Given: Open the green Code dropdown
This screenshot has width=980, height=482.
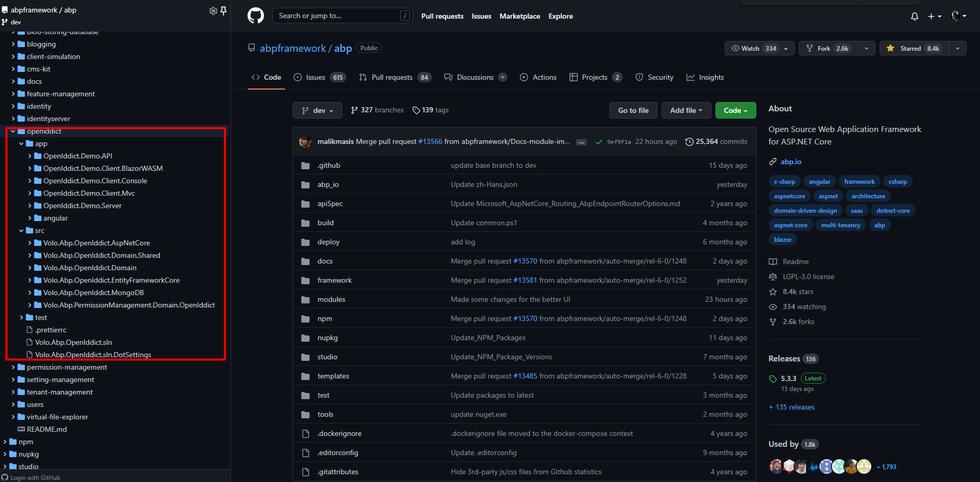Looking at the screenshot, I should [735, 110].
